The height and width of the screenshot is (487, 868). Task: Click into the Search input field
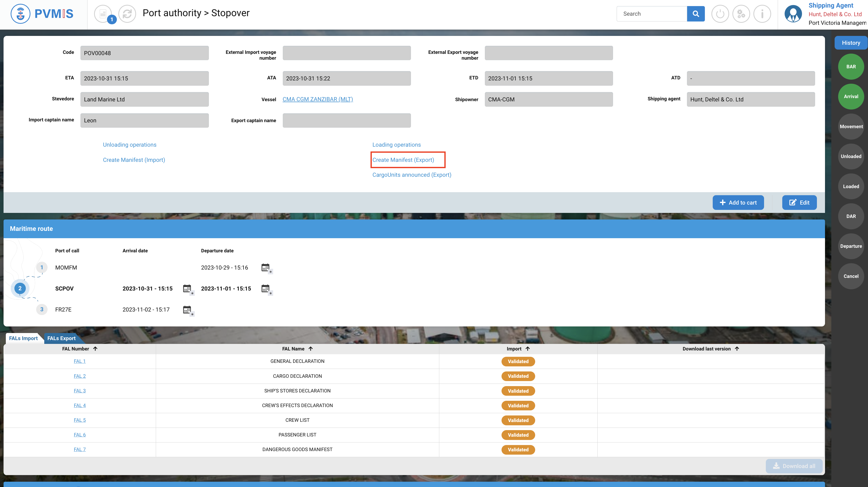(x=652, y=14)
